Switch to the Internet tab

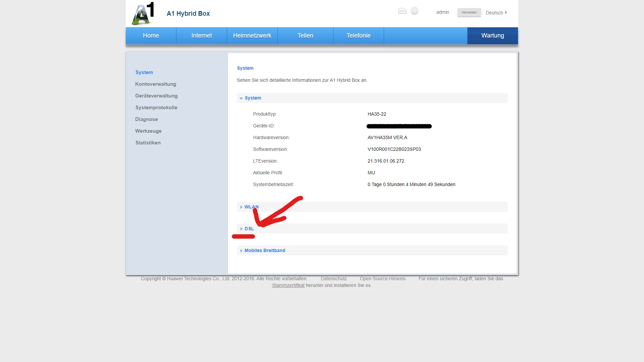[x=202, y=36]
